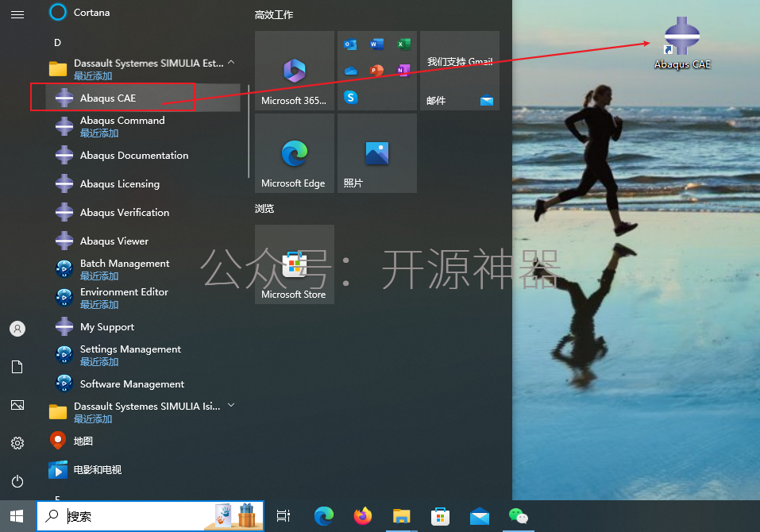The image size is (760, 532).
Task: Expand the Dassault Systemes SIMULIA Isi folder
Action: [x=230, y=405]
